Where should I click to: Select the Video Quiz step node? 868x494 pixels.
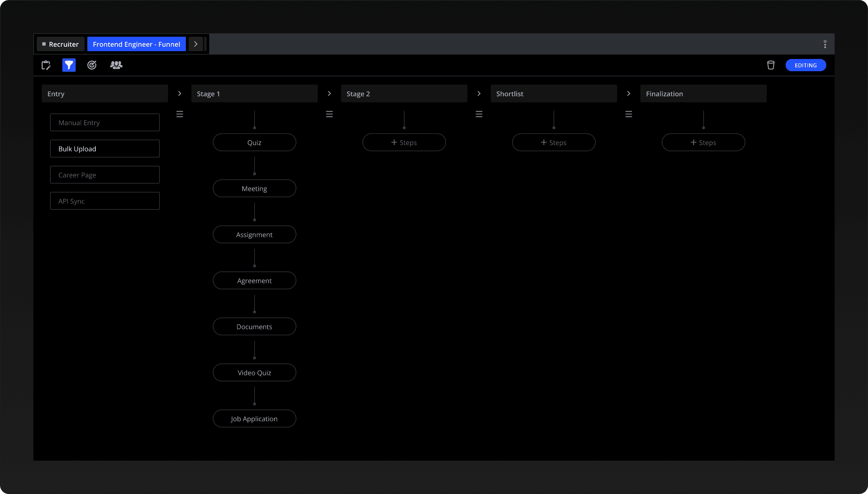(x=254, y=373)
